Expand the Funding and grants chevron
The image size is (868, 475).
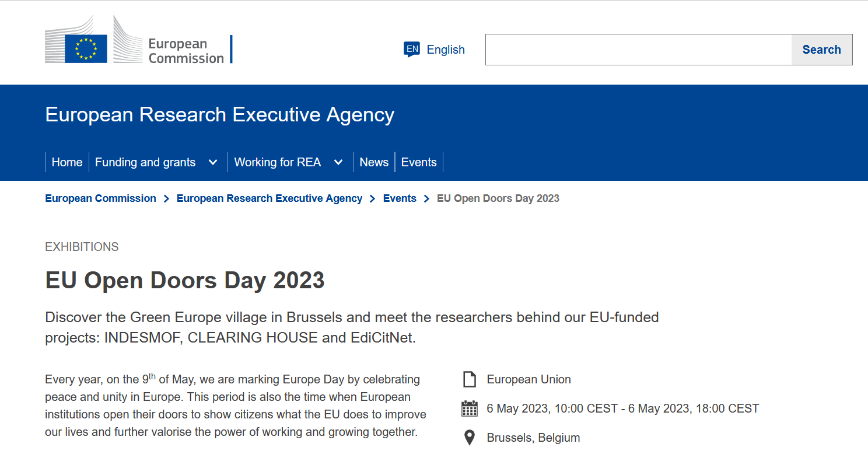[x=213, y=162]
